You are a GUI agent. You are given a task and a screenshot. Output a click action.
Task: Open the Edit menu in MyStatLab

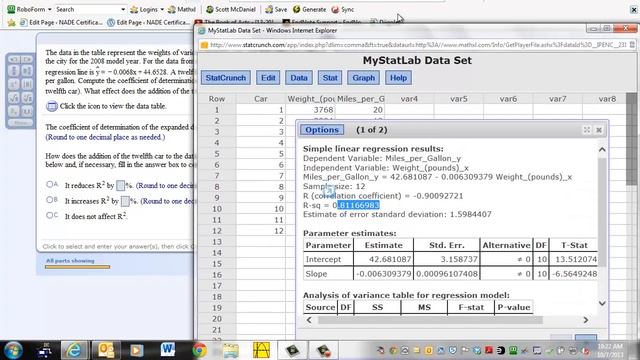pos(268,78)
